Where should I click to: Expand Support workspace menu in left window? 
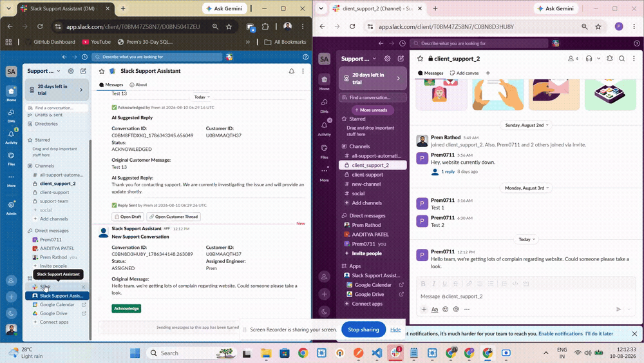(44, 71)
